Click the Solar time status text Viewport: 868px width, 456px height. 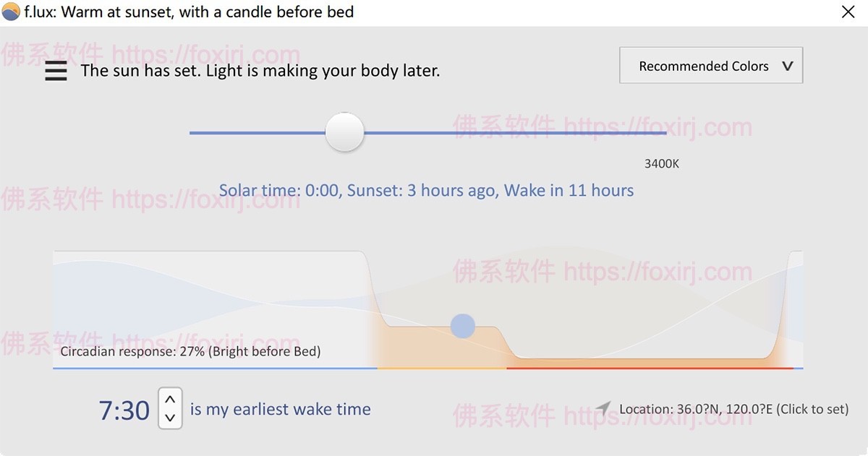(427, 190)
